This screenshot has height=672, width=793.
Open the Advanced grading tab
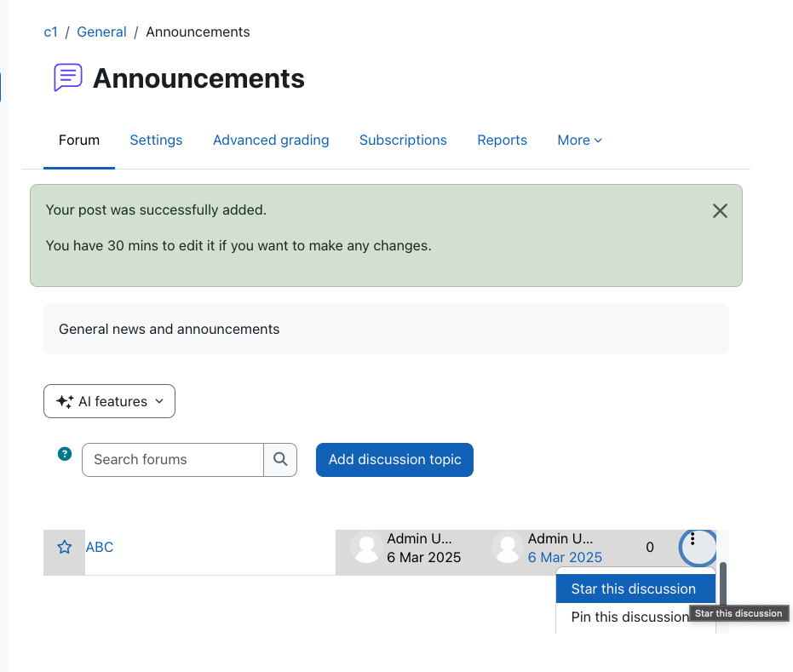tap(271, 140)
